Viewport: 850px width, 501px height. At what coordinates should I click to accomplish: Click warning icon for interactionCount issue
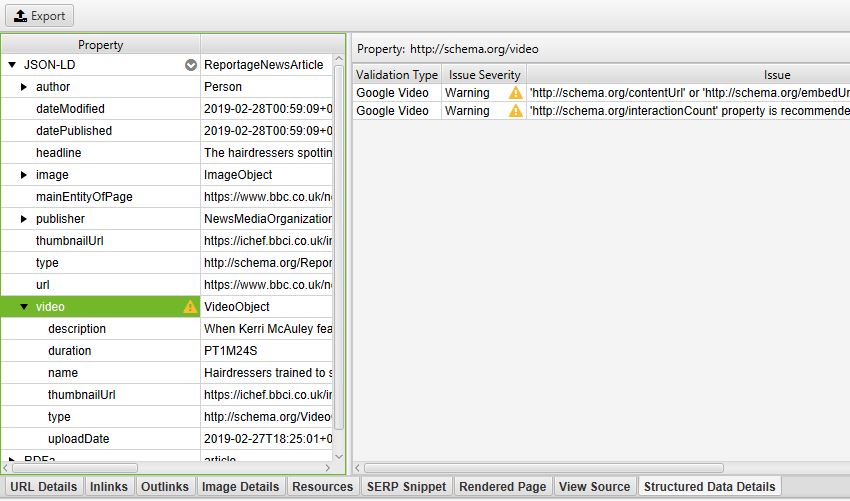click(516, 111)
